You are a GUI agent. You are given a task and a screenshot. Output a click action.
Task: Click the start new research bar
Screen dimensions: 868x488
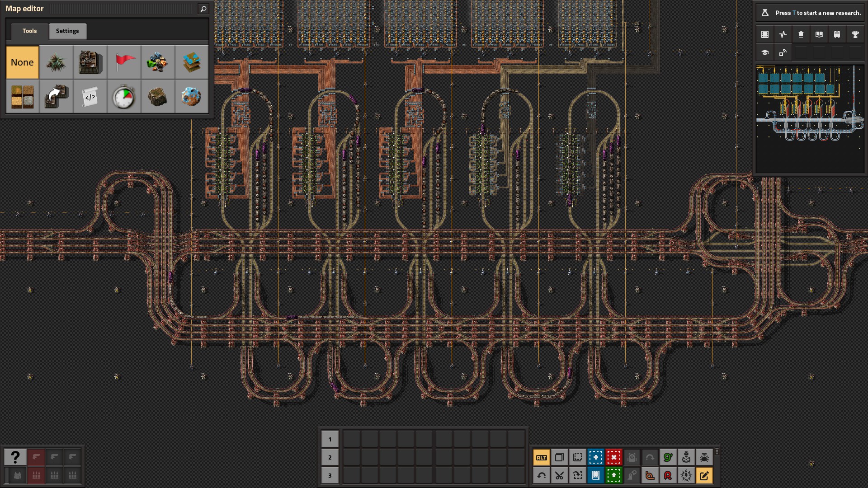point(811,13)
